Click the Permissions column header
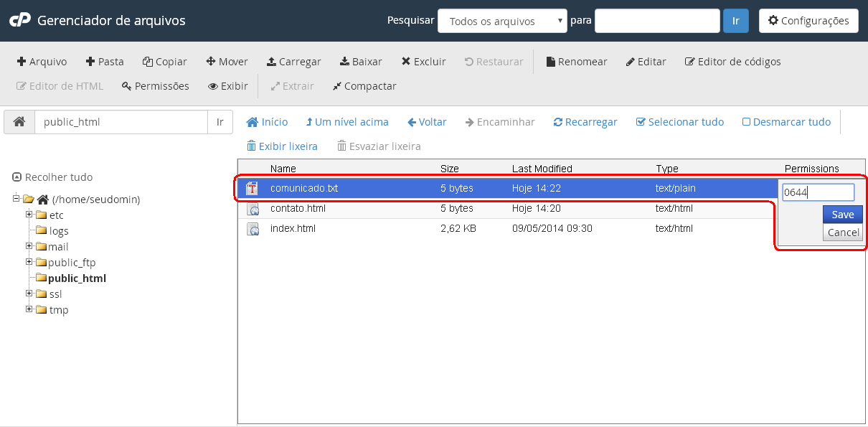Screen dimensions: 868x427 [812, 169]
